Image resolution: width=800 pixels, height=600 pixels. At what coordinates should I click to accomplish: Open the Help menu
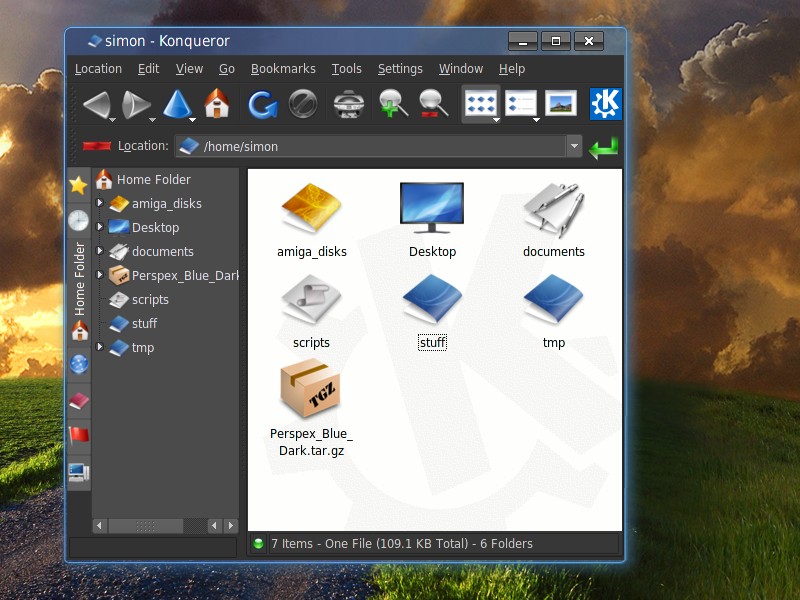[512, 69]
